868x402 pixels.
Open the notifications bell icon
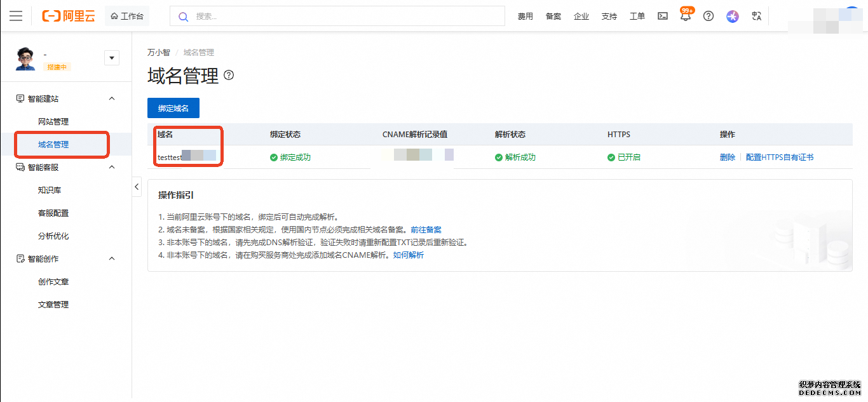tap(685, 17)
